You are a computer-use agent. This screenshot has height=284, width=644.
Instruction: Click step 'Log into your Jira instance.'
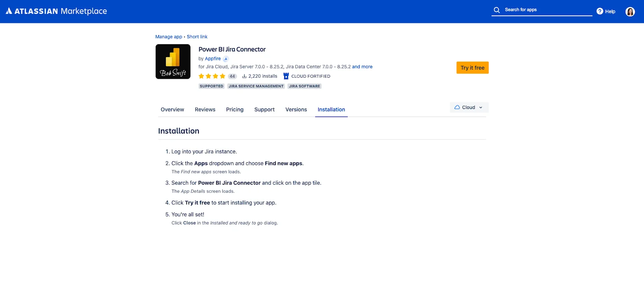click(204, 152)
